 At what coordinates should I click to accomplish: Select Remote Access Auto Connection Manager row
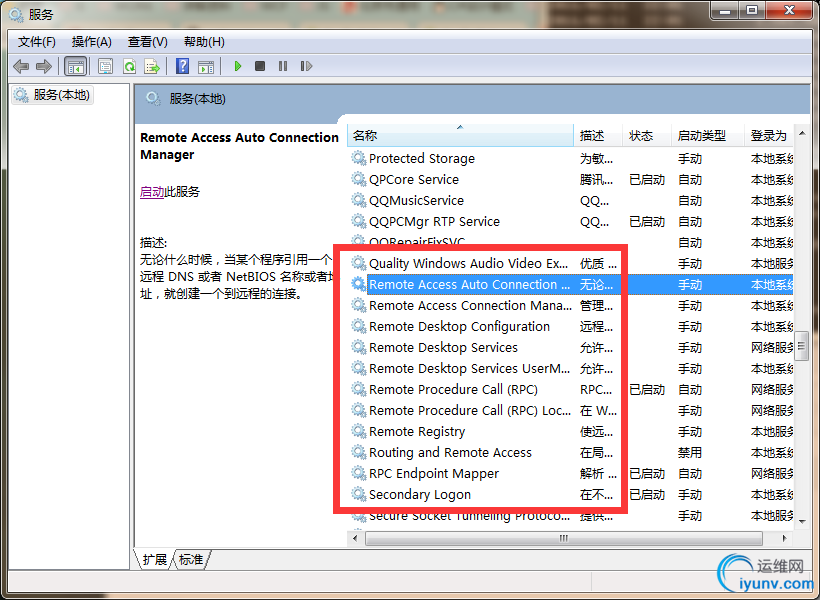point(571,285)
